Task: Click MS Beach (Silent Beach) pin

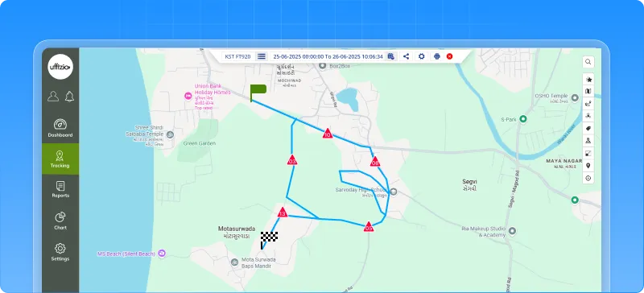Action: 162,254
